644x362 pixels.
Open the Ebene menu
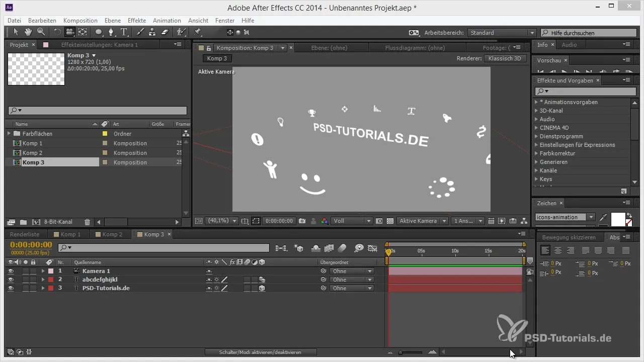113,21
